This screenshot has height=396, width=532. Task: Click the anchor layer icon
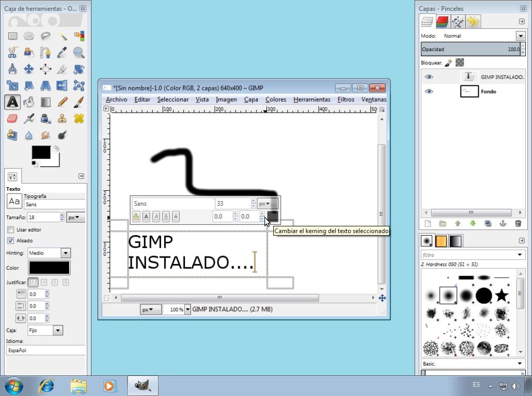(503, 224)
